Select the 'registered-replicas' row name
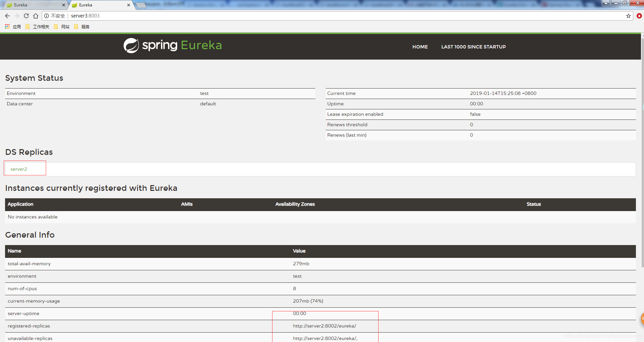Screen dimensions: 644x342 29,326
